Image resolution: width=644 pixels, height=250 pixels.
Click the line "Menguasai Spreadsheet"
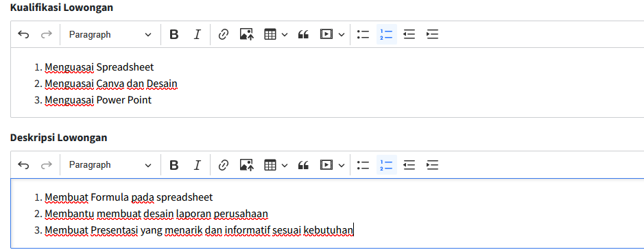(x=99, y=67)
